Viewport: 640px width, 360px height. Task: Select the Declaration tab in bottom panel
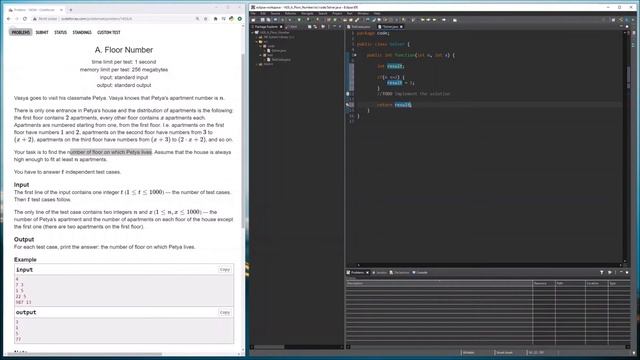pyautogui.click(x=399, y=272)
